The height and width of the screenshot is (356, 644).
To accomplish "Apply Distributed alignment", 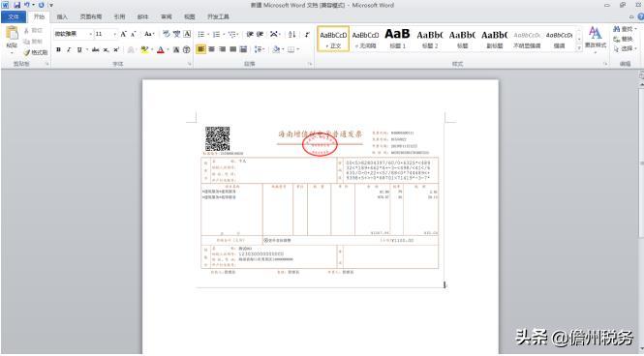I will 243,49.
